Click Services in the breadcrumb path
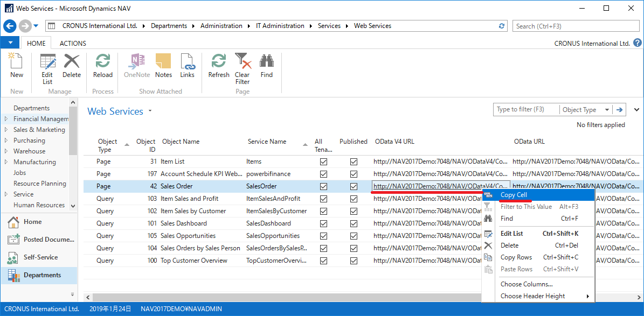This screenshot has width=644, height=316. click(x=329, y=26)
